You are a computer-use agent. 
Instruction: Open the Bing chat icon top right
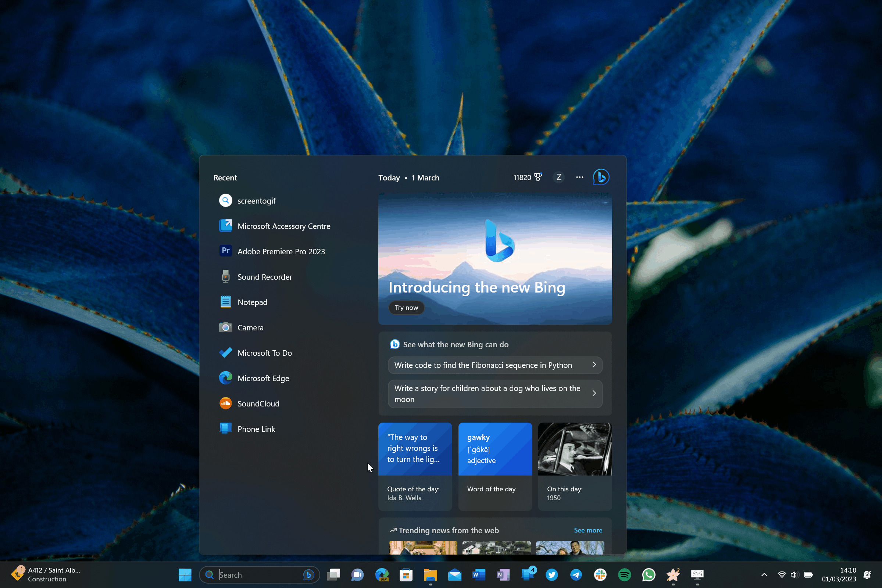[x=601, y=177]
